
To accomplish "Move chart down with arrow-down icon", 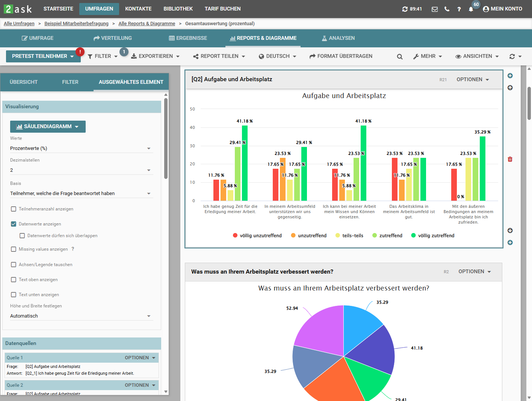I will coord(510,230).
